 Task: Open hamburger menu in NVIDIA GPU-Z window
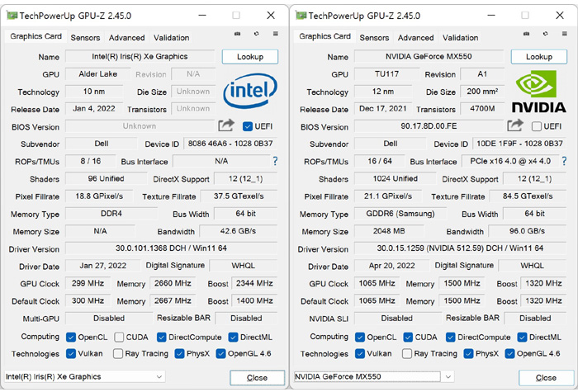pos(564,34)
